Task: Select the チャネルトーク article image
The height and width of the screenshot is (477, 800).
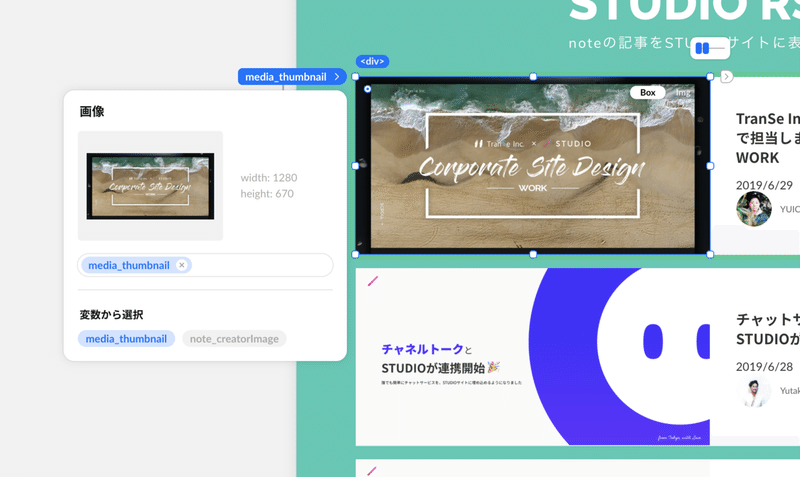Action: pos(533,357)
